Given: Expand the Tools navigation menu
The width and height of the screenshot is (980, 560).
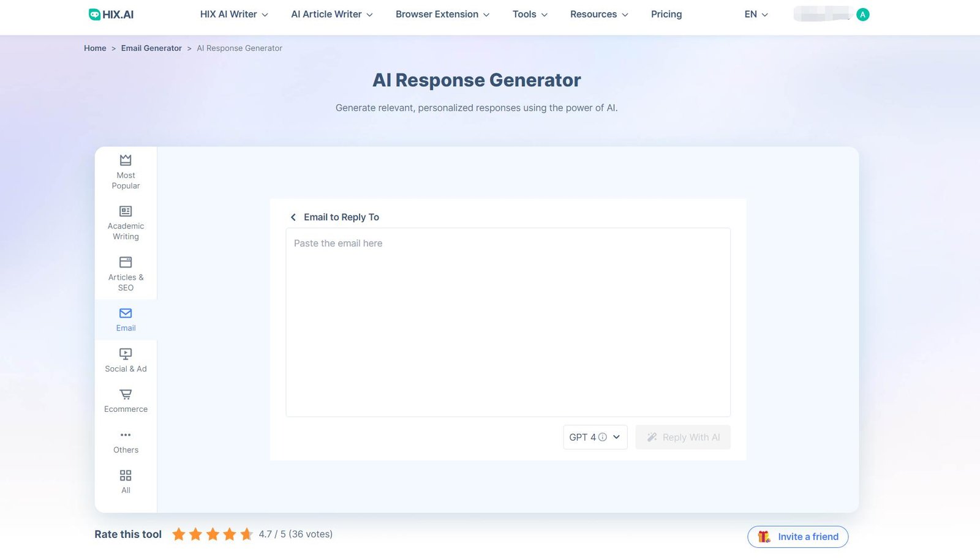Looking at the screenshot, I should click(x=529, y=13).
